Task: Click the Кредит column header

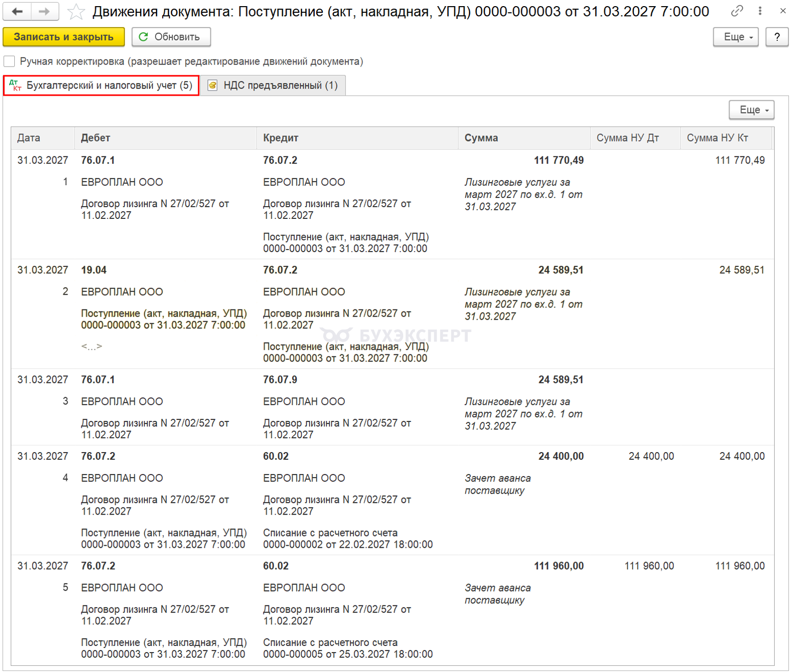Action: [357, 138]
